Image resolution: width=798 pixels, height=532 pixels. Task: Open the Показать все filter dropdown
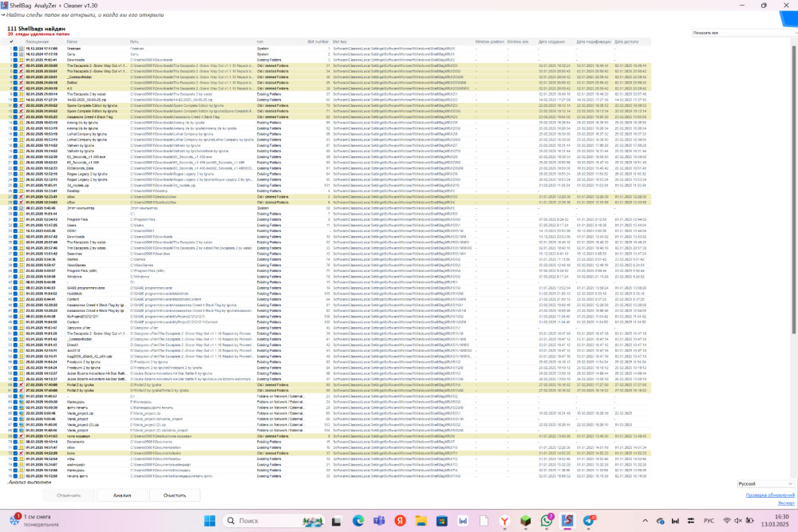pos(745,33)
